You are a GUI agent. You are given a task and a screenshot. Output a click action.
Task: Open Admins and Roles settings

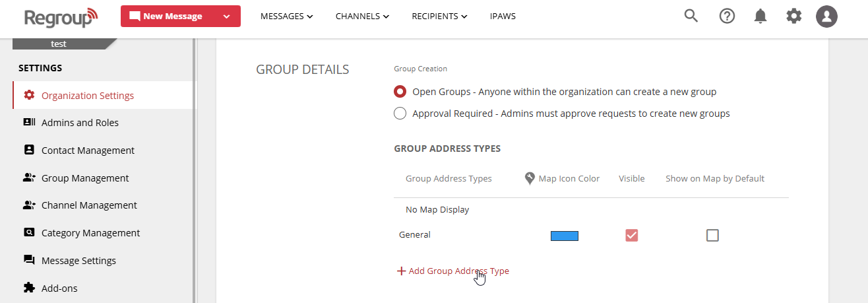pyautogui.click(x=80, y=123)
